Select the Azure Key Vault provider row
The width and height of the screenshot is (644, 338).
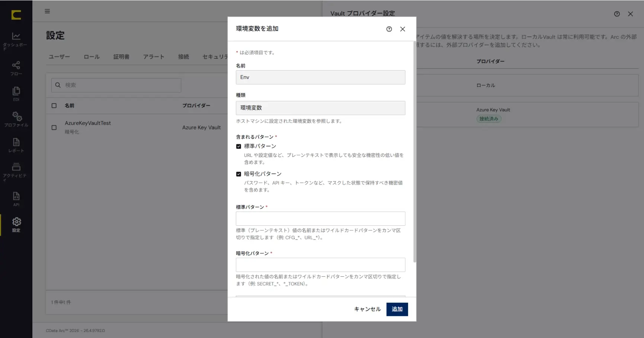pos(527,115)
